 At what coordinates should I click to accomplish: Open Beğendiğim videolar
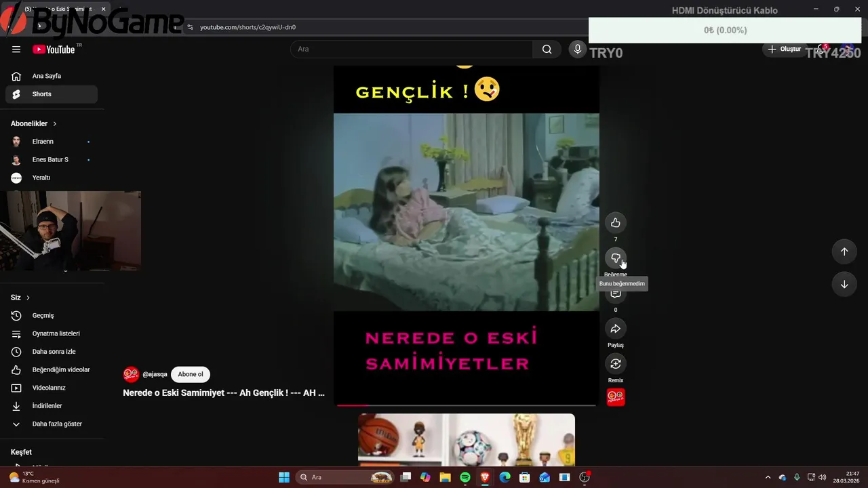52,369
